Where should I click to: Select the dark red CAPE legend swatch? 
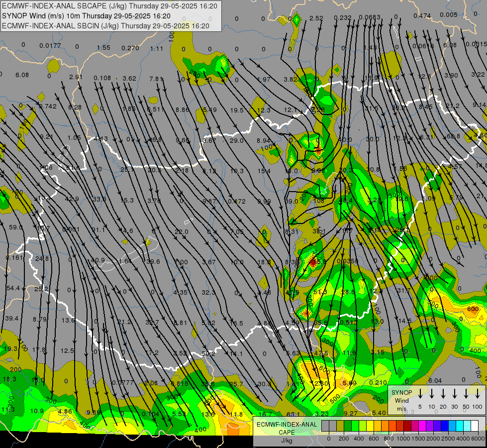407,426
